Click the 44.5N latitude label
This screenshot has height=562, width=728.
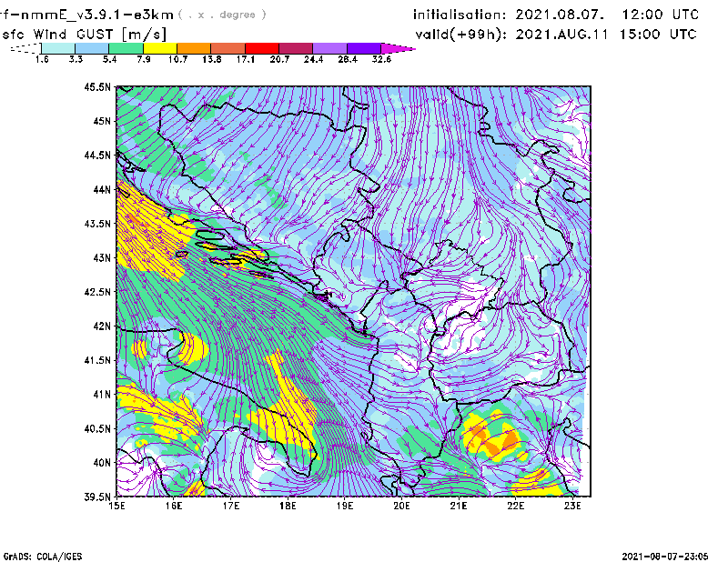pyautogui.click(x=97, y=155)
